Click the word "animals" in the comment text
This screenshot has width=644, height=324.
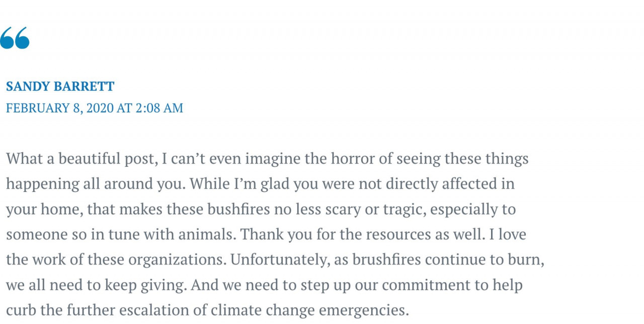click(x=244, y=234)
